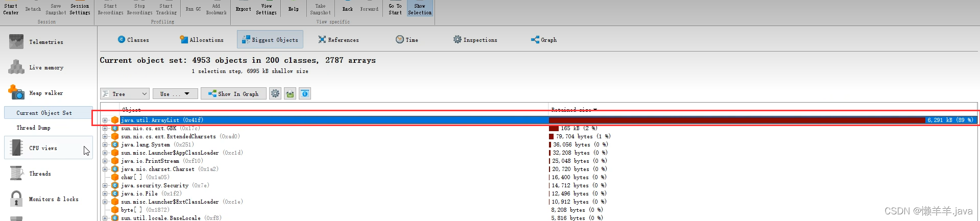The width and height of the screenshot is (980, 221).
Task: Click the Launcher$AppClassLoader object icon
Action: (x=115, y=153)
